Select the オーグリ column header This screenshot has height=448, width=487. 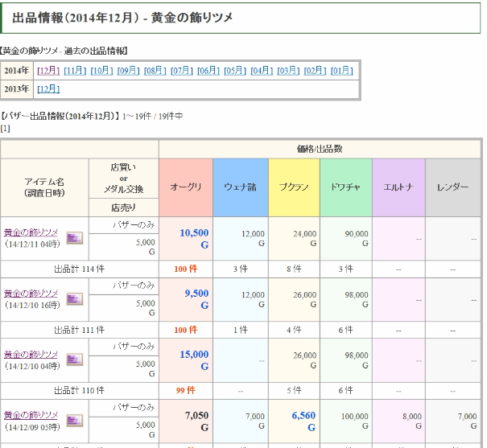click(x=186, y=187)
